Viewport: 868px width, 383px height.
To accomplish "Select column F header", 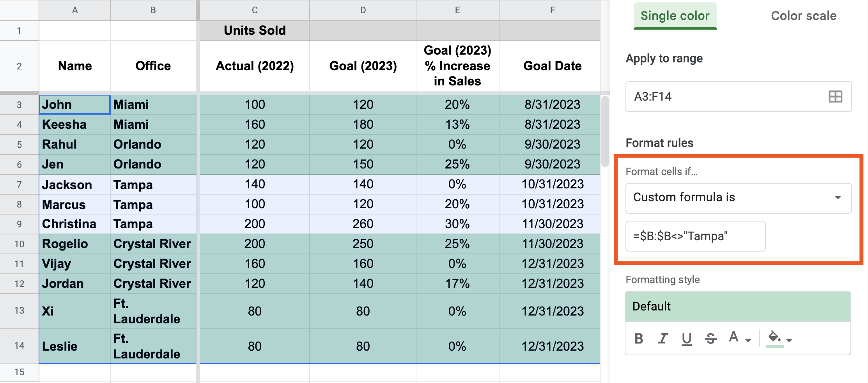I will (552, 10).
